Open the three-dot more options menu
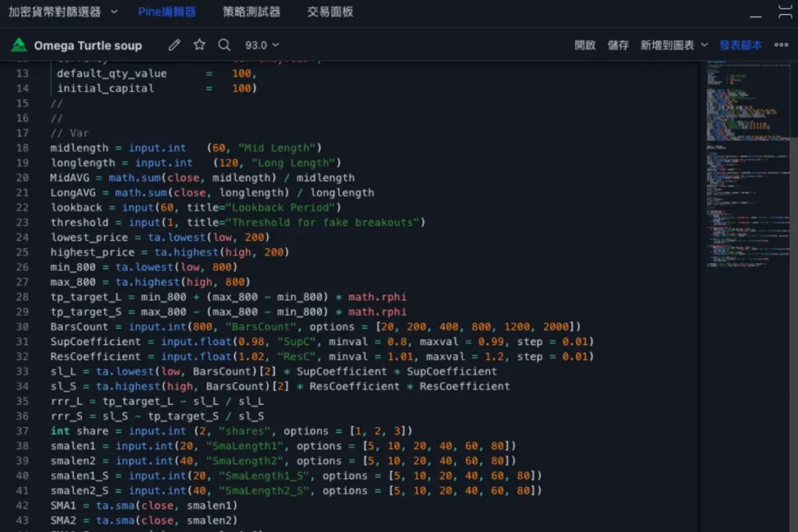This screenshot has width=798, height=532. 781,45
